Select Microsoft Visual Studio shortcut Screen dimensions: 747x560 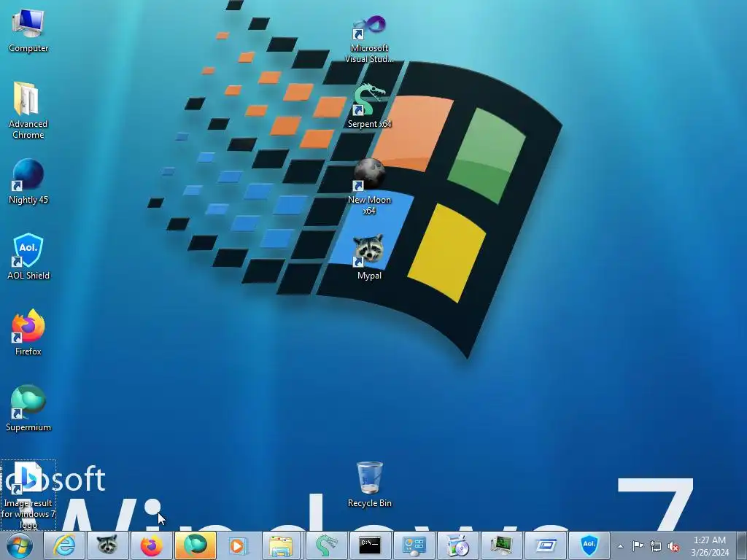coord(369,39)
